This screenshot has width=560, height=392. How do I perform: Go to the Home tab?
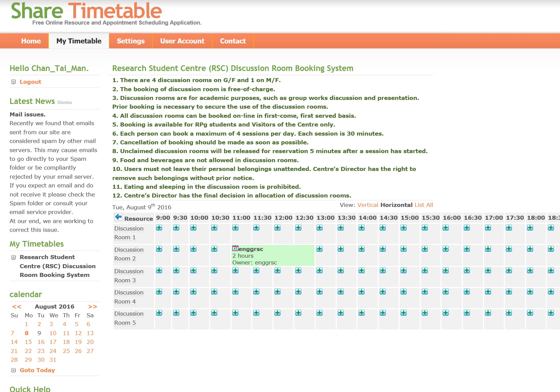(31, 41)
